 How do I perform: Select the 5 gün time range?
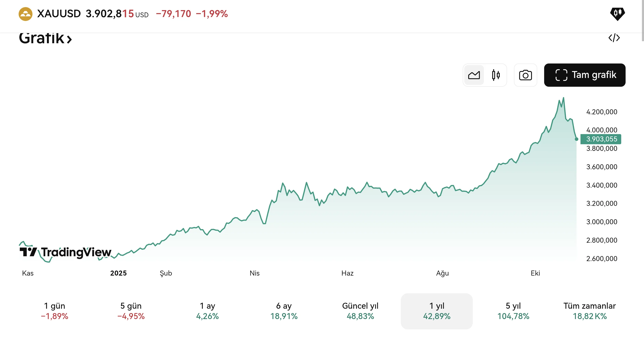click(131, 311)
